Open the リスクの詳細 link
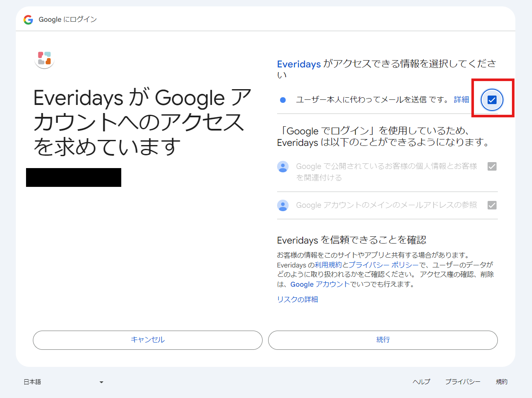Screen dimensions: 532x398 [x=297, y=299]
